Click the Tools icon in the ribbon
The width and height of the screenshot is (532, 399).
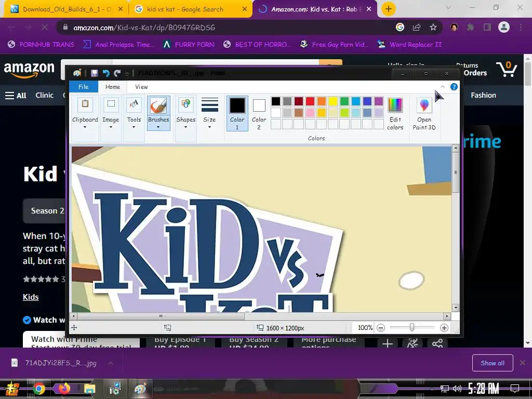[x=134, y=104]
